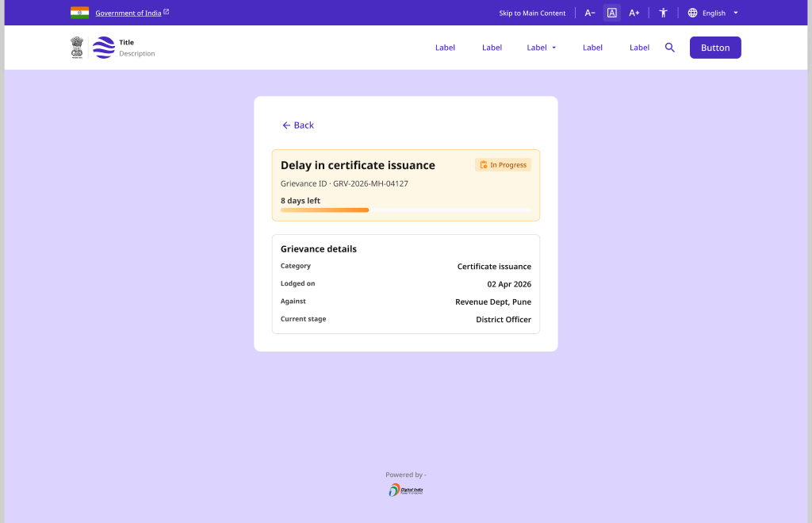Click the Indian flag icon
Screen dimensions: 812x523
pos(79,13)
